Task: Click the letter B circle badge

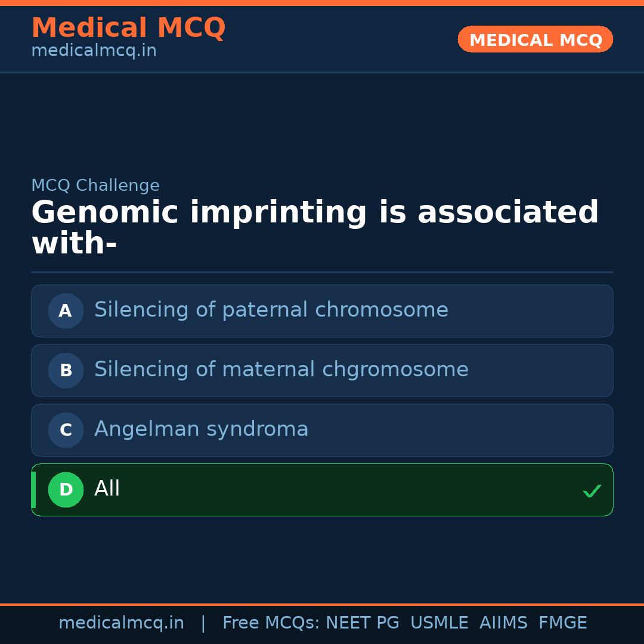Action: click(x=66, y=370)
